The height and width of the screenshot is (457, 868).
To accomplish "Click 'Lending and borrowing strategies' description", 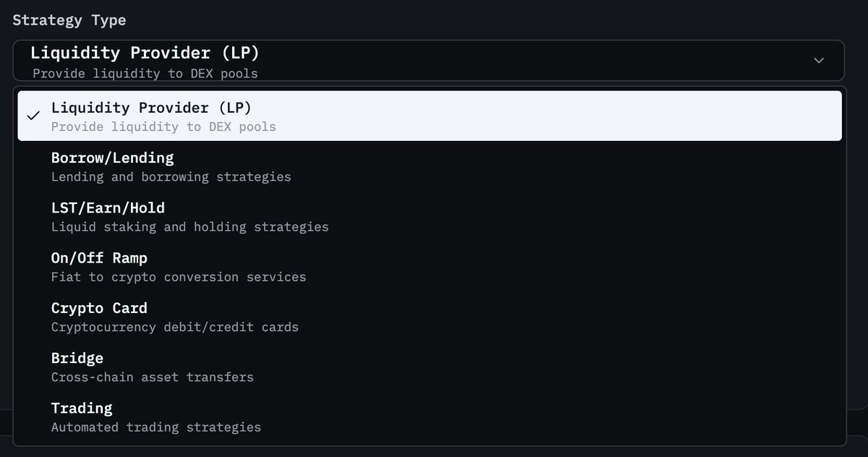I will [171, 176].
